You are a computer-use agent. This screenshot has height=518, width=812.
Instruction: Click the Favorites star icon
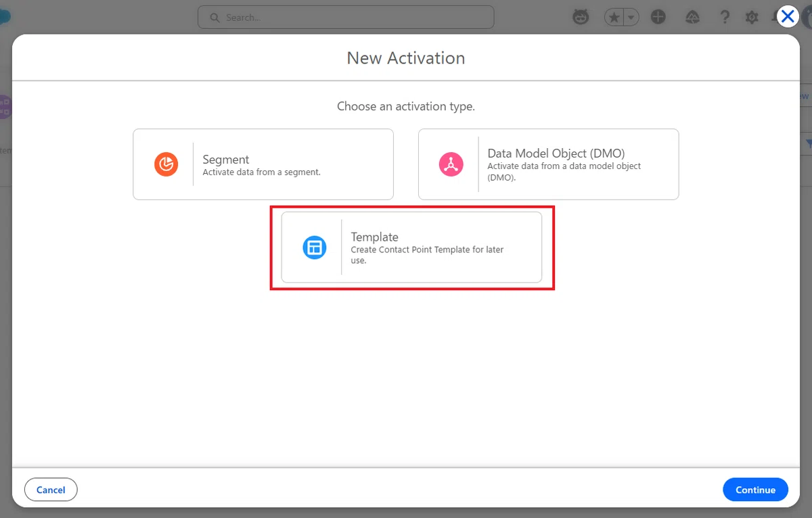614,18
